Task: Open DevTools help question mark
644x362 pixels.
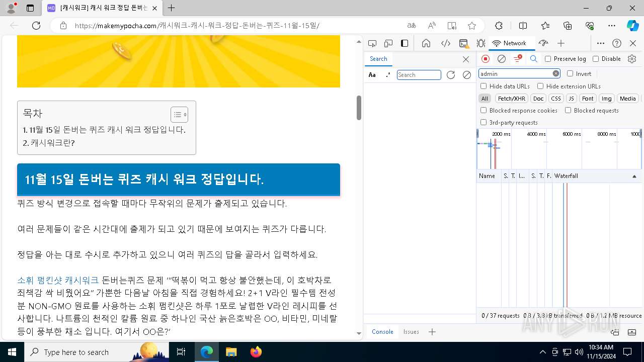Action: [617, 43]
